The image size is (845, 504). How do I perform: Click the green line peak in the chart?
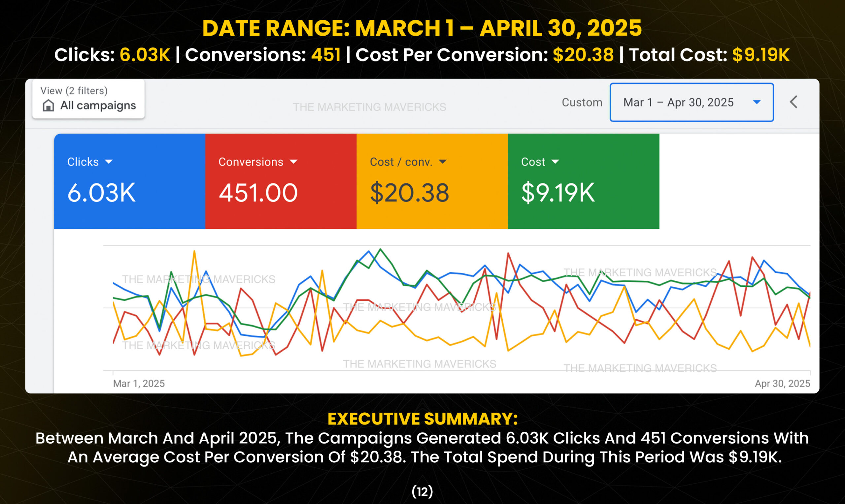tap(381, 250)
